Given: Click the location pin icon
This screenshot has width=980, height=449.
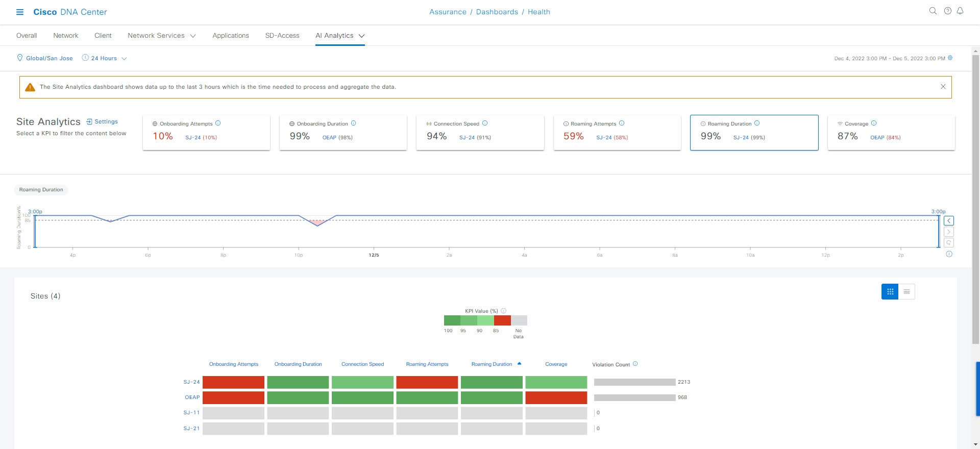Looking at the screenshot, I should click(20, 58).
